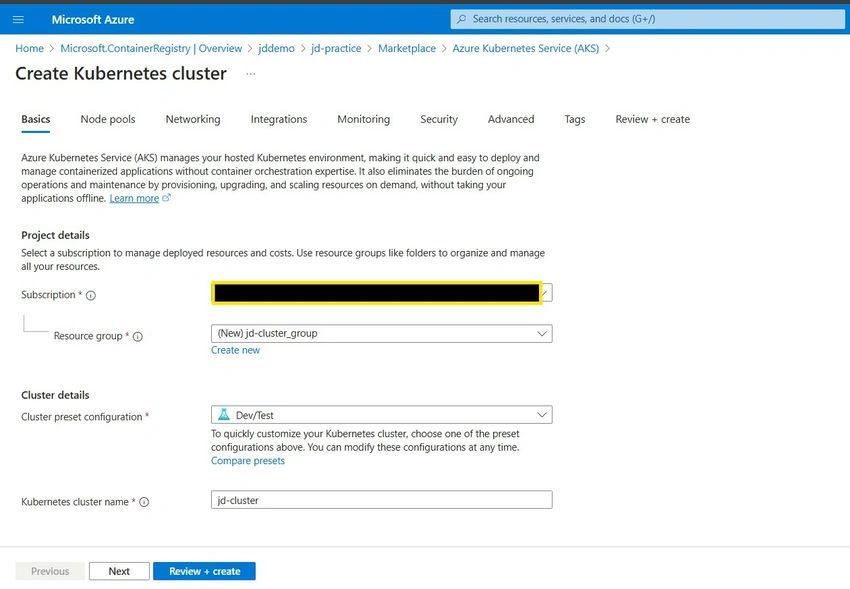The image size is (850, 589).
Task: Open the Marketplace breadcrumb
Action: 407,48
